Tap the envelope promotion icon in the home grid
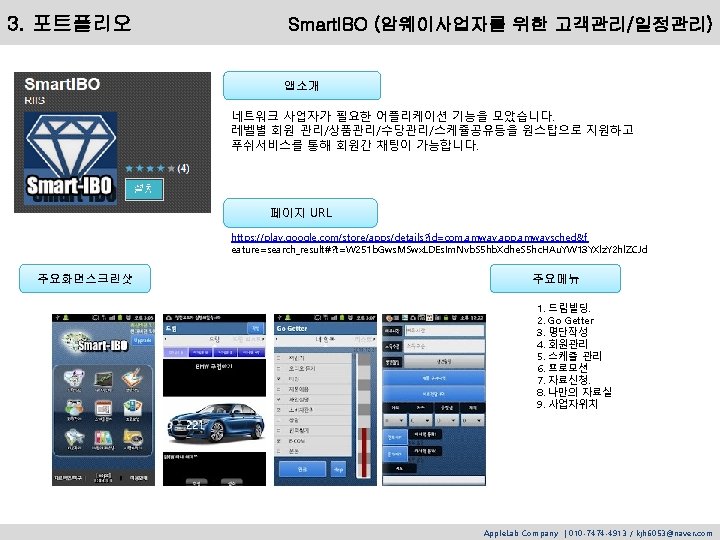Viewport: 720px width, 540px height. click(132, 410)
